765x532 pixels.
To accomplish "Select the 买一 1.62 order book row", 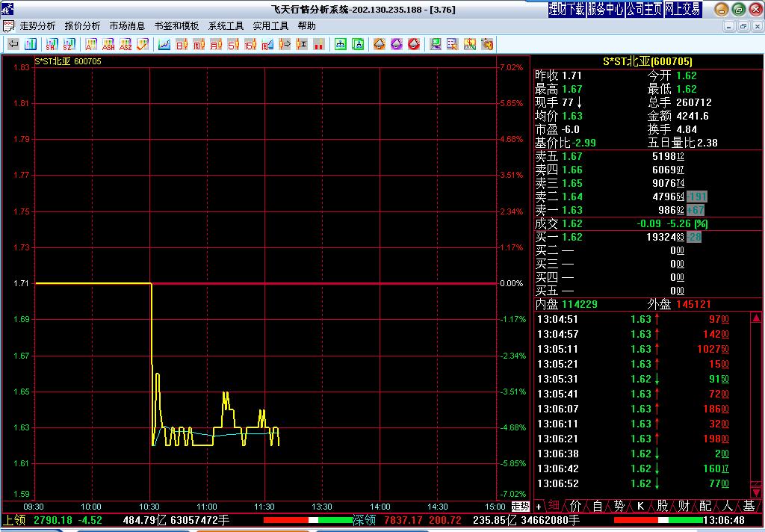I will (x=648, y=237).
